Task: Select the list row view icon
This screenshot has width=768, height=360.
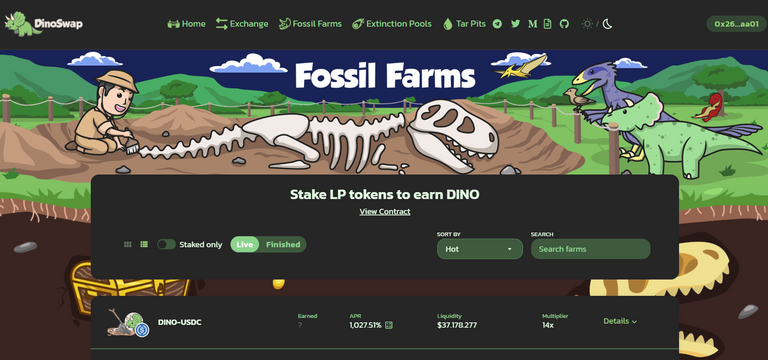Action: tap(144, 244)
